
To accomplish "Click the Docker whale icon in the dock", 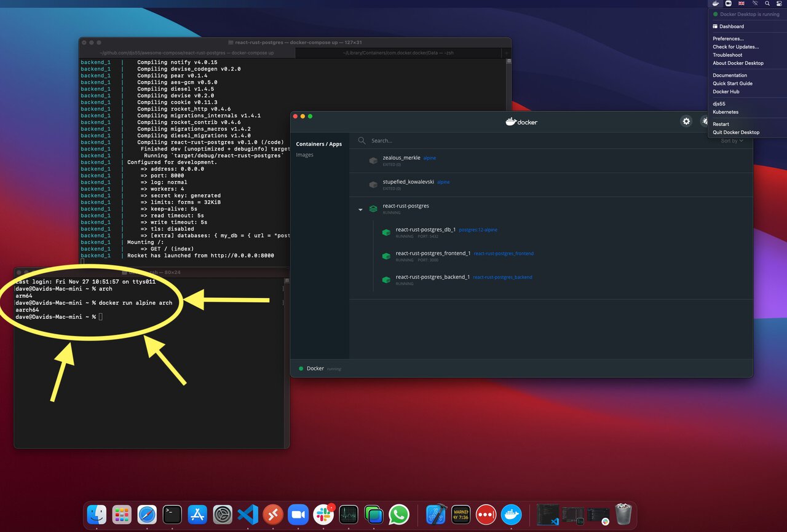I will (511, 514).
